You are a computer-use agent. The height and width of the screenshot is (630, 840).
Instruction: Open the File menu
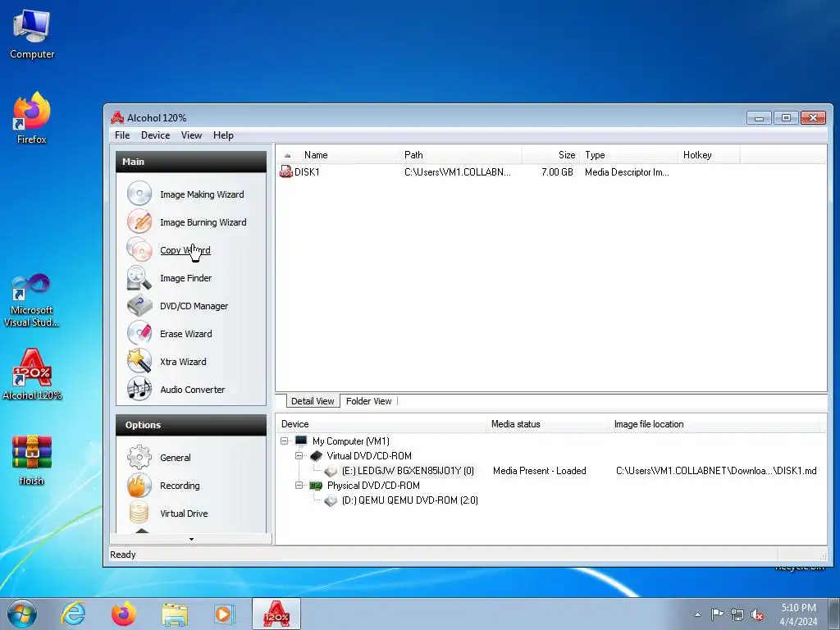pos(122,135)
